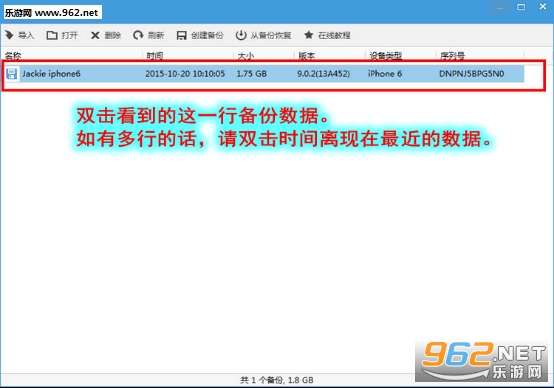Create a new backup via 创建备份
This screenshot has height=388, width=554.
pyautogui.click(x=200, y=35)
